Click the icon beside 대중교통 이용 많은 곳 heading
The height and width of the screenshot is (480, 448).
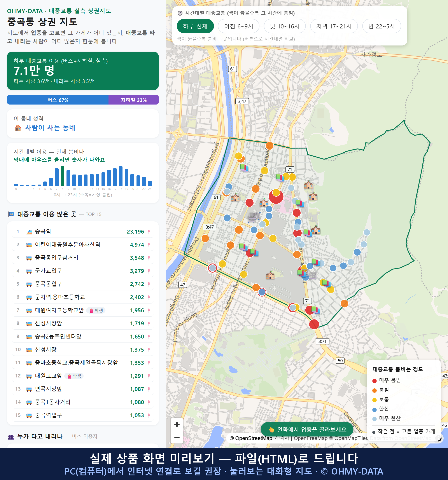coord(11,214)
